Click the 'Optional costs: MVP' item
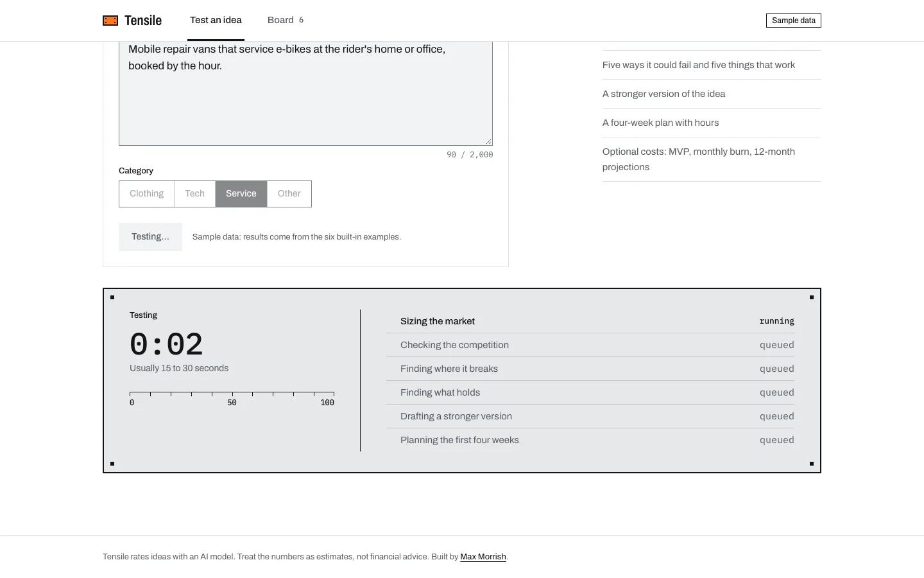The image size is (924, 578). point(712,159)
